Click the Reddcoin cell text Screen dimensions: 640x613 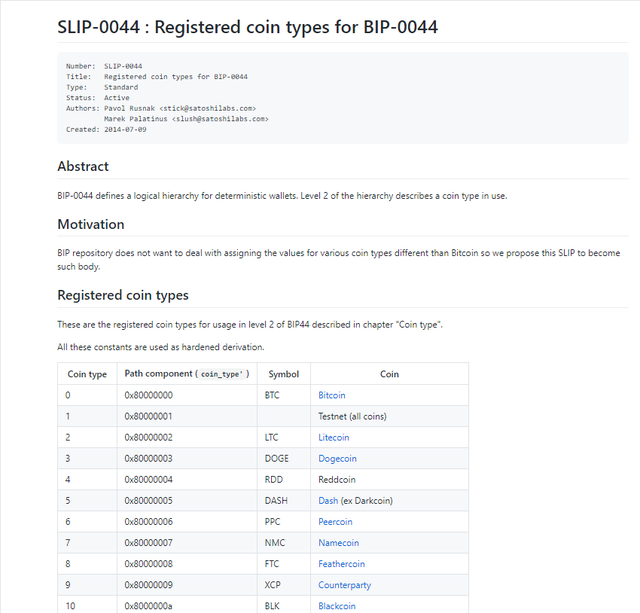point(337,480)
